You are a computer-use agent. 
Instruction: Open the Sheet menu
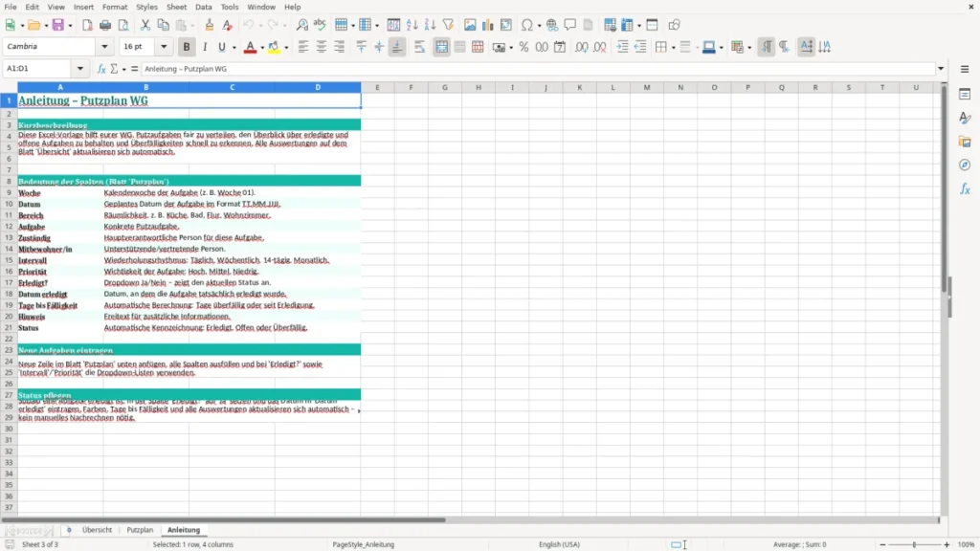[176, 7]
